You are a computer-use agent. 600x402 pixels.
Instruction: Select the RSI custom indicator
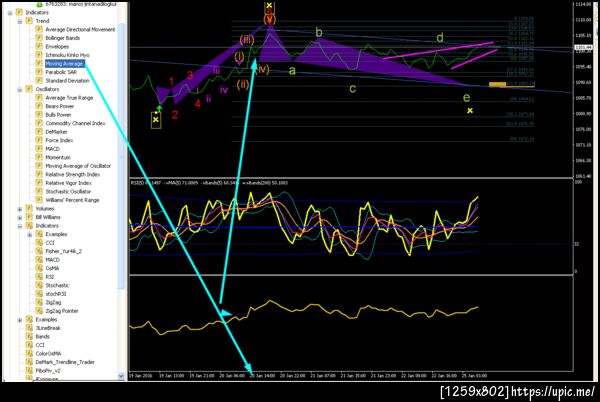(x=50, y=277)
